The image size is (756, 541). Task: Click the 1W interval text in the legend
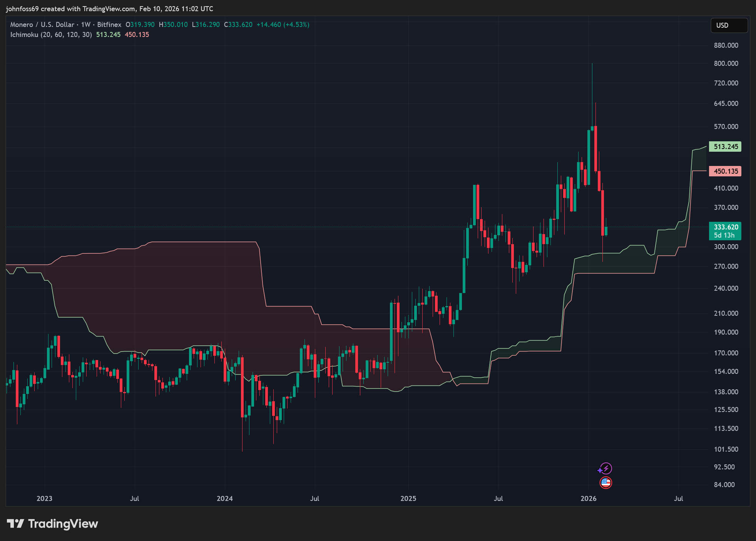tap(85, 25)
